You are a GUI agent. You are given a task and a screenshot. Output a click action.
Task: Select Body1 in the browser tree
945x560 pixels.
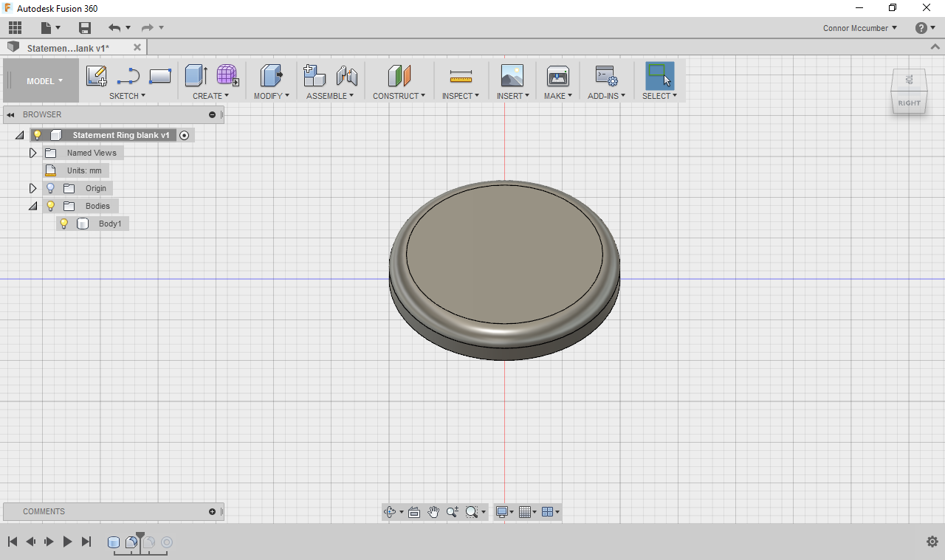pyautogui.click(x=110, y=224)
